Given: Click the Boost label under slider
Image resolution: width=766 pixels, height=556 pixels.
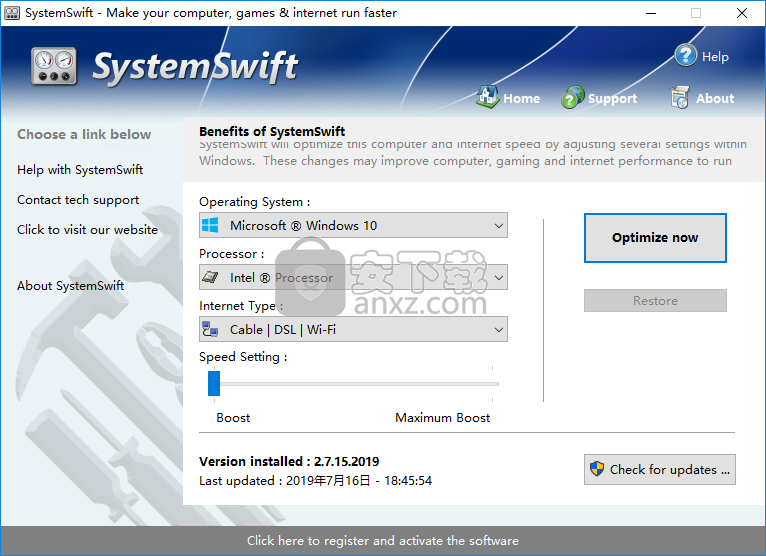Looking at the screenshot, I should pyautogui.click(x=233, y=418).
